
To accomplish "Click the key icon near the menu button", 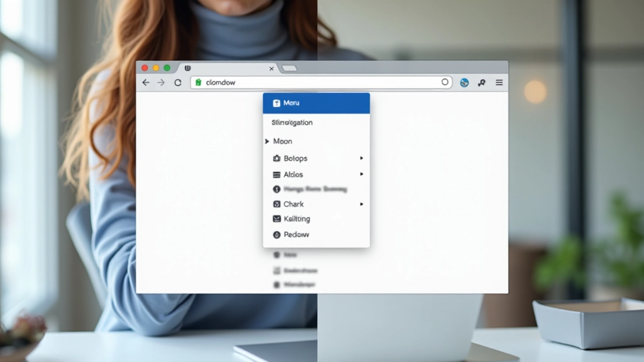I will pyautogui.click(x=481, y=82).
